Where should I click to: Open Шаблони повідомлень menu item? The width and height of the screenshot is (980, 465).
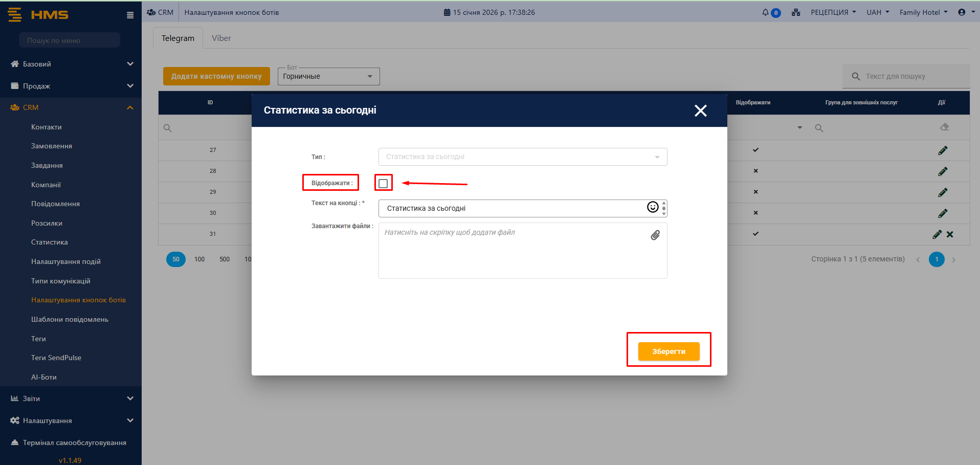point(70,319)
